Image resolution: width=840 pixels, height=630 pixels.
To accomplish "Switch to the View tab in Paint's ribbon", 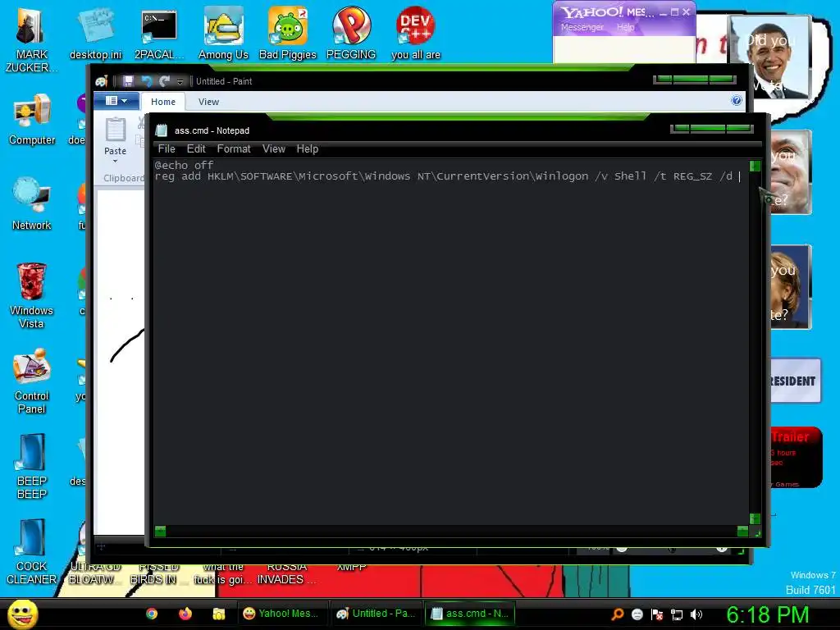I will pos(208,101).
